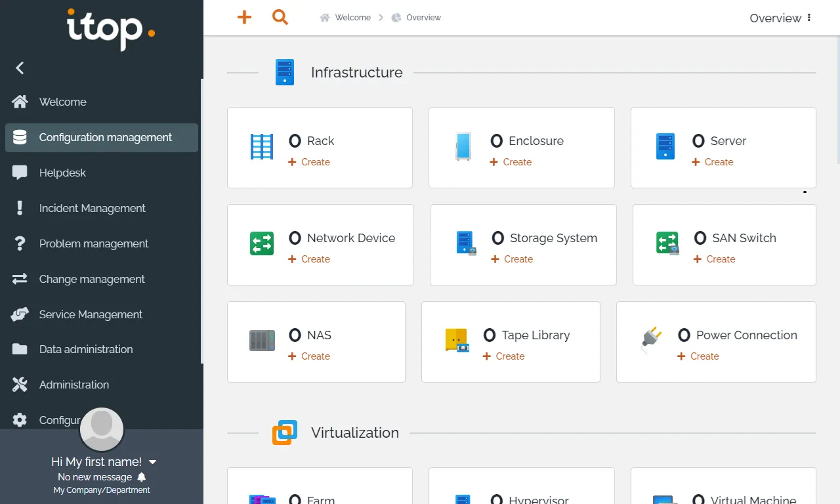
Task: Select Configuration management in the sidebar
Action: click(102, 138)
